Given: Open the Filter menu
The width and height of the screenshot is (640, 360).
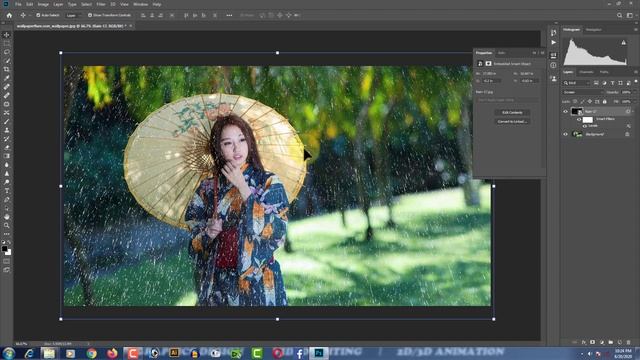Looking at the screenshot, I should pos(101,4).
